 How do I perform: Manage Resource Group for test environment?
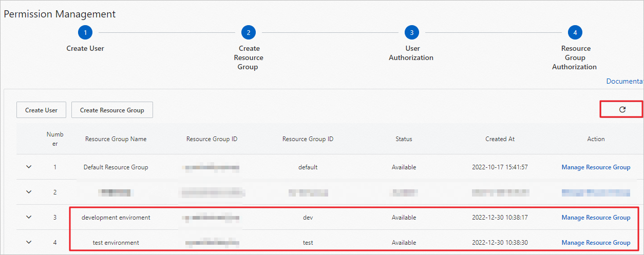click(596, 243)
